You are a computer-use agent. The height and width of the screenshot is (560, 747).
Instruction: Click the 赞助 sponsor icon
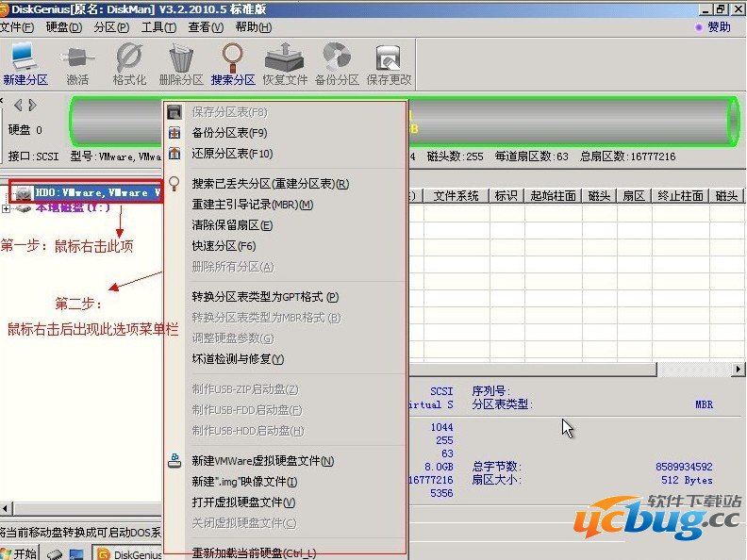[x=698, y=27]
